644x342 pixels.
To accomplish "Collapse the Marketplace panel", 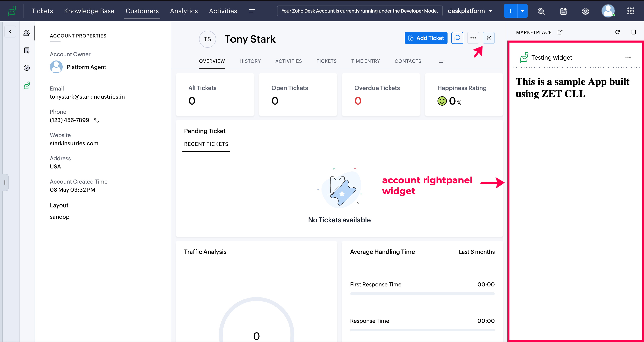I will tap(633, 32).
